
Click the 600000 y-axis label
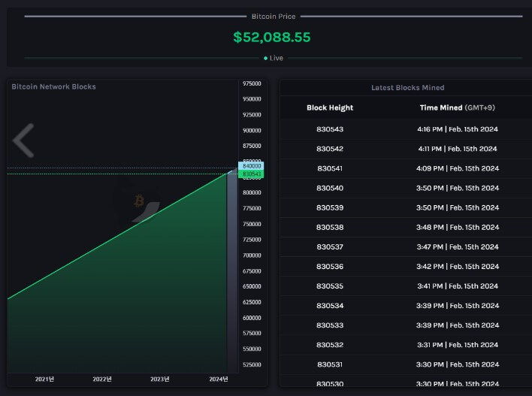coord(252,318)
